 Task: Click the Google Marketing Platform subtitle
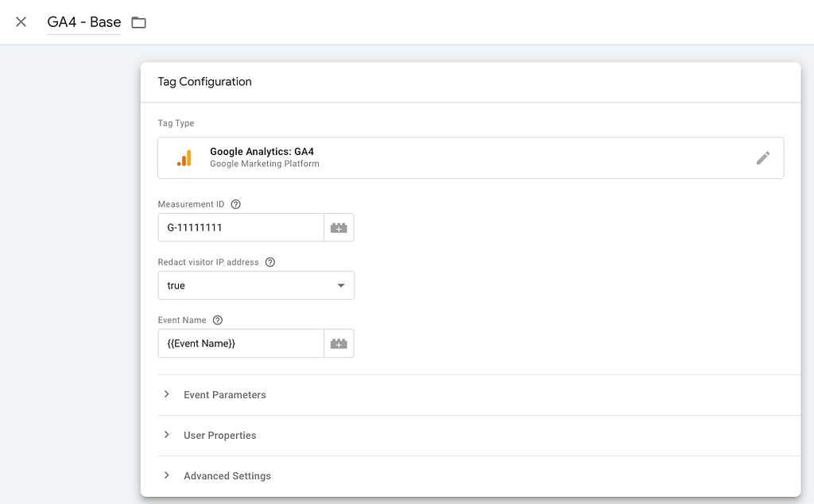click(264, 164)
